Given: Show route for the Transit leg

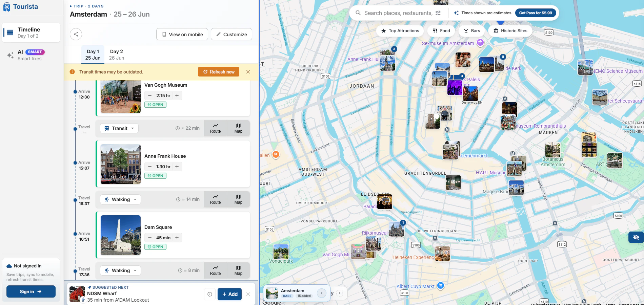Looking at the screenshot, I should [x=215, y=128].
